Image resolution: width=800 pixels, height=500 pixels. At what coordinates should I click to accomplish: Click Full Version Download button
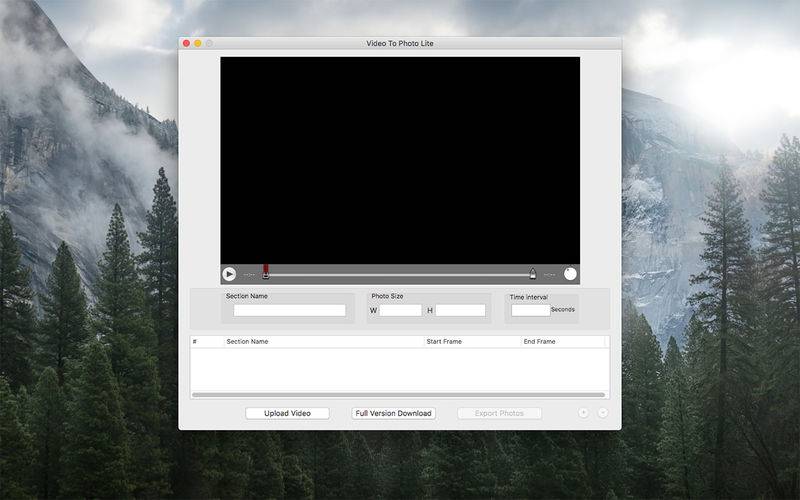[393, 413]
